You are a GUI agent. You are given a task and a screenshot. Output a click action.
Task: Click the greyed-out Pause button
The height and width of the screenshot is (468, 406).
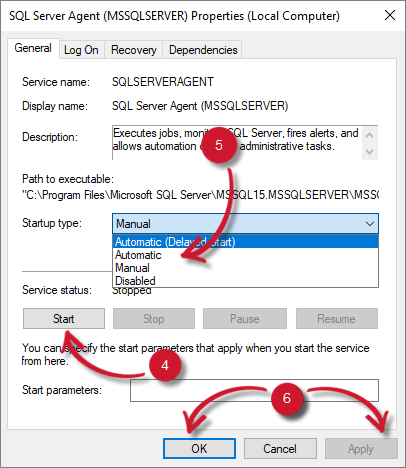[x=245, y=319]
